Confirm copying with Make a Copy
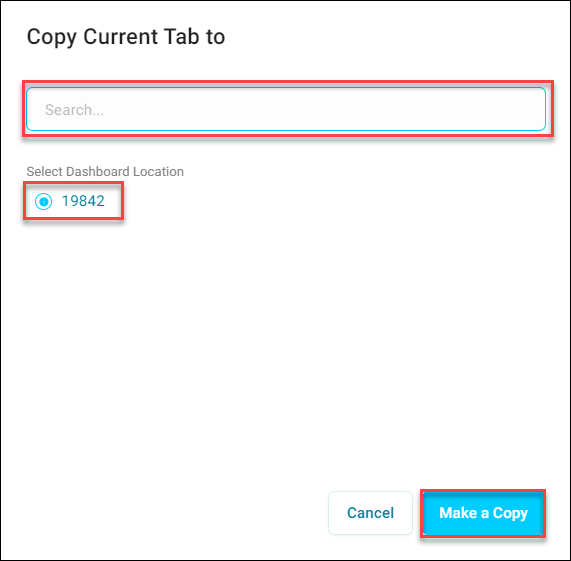 pyautogui.click(x=483, y=513)
